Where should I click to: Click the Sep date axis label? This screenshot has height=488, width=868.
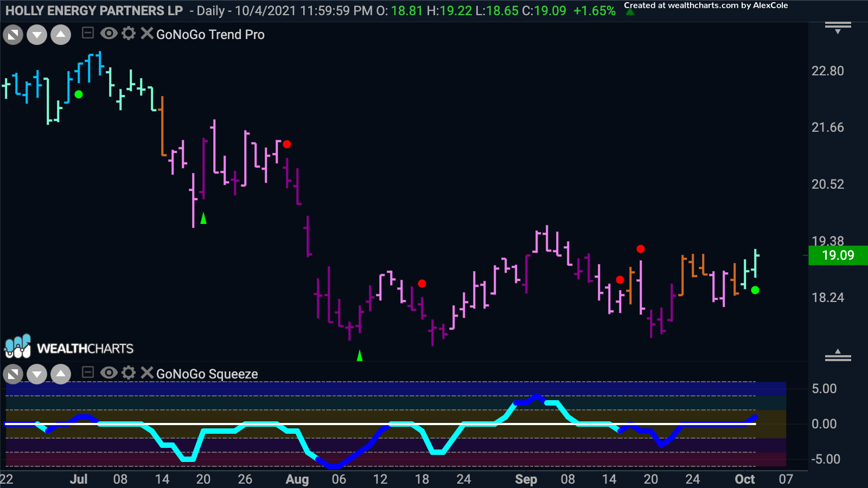pos(526,479)
